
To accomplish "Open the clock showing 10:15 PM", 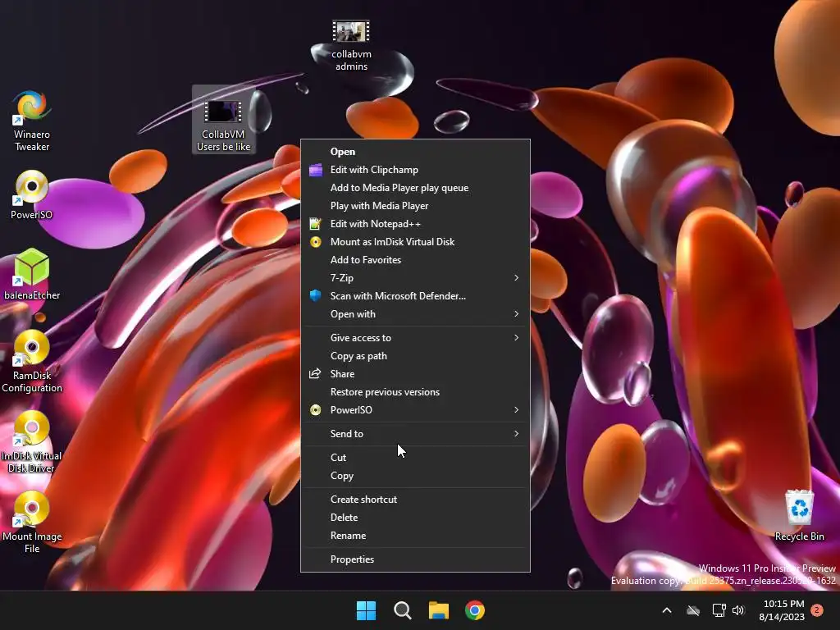I will 782,610.
